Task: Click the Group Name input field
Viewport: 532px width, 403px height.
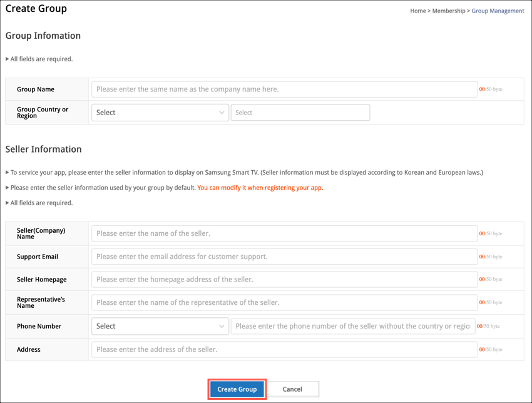Action: tap(284, 89)
